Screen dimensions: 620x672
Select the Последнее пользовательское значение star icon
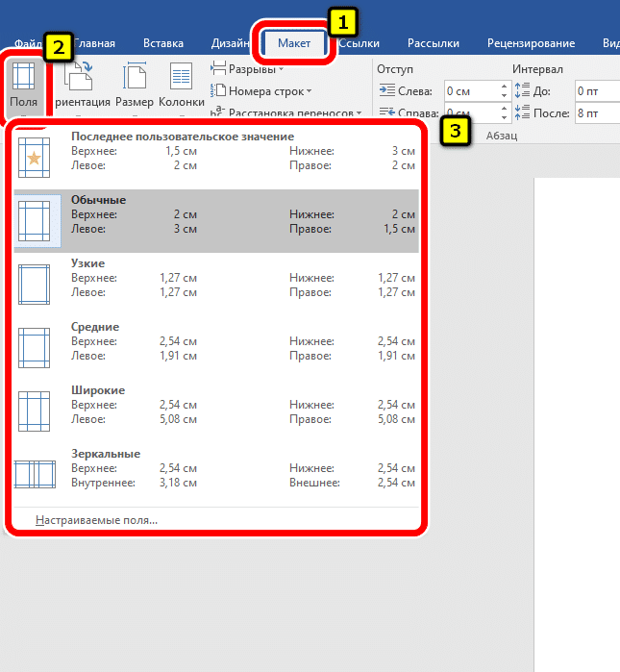(x=35, y=158)
